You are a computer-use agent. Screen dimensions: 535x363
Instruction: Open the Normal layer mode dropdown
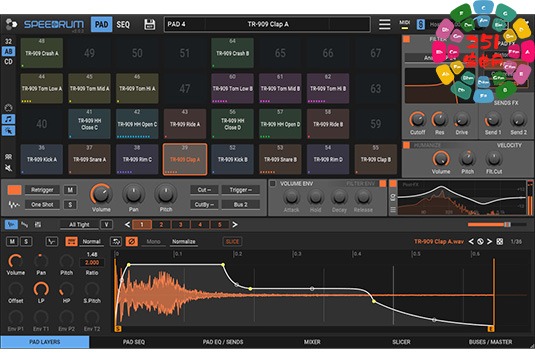pos(91,242)
